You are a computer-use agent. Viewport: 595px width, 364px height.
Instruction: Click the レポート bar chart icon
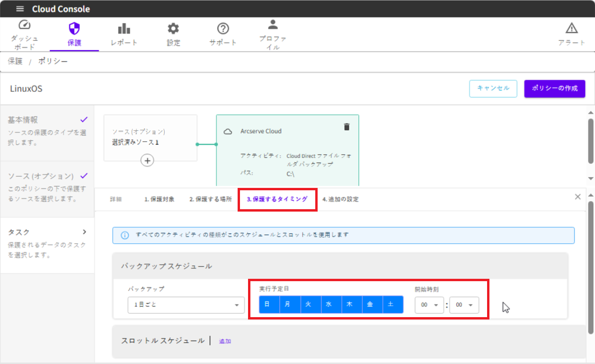(x=124, y=28)
